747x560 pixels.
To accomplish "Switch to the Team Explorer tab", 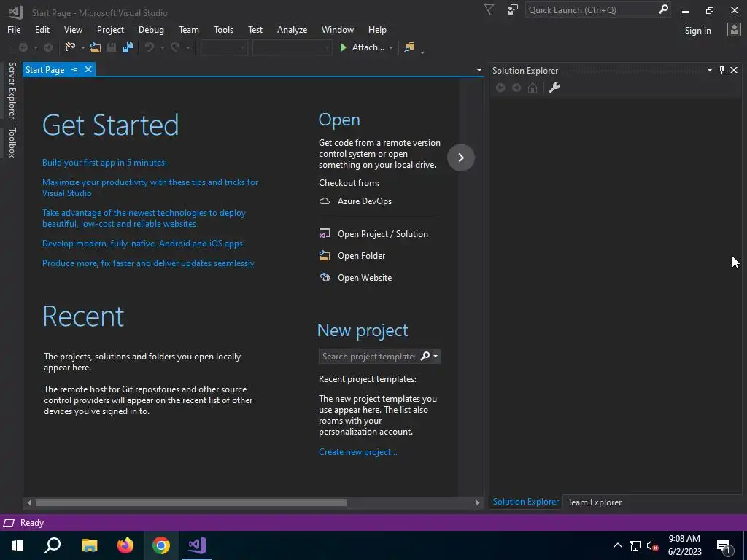I will (594, 502).
